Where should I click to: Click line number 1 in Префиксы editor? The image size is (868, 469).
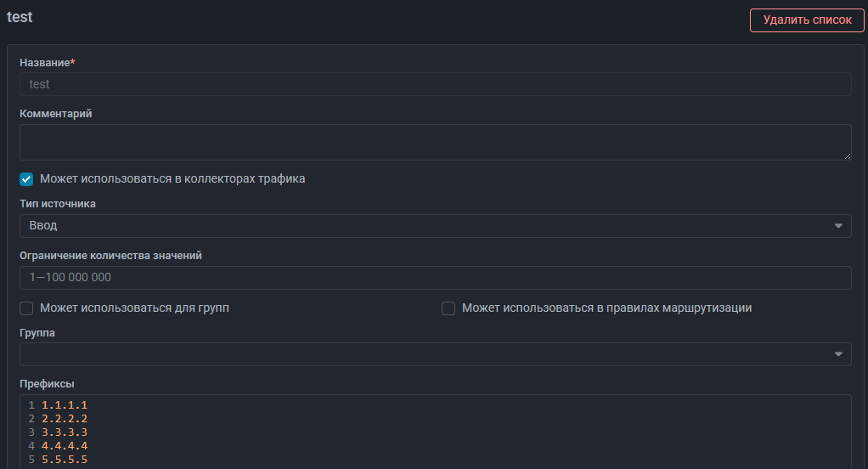[x=31, y=405]
